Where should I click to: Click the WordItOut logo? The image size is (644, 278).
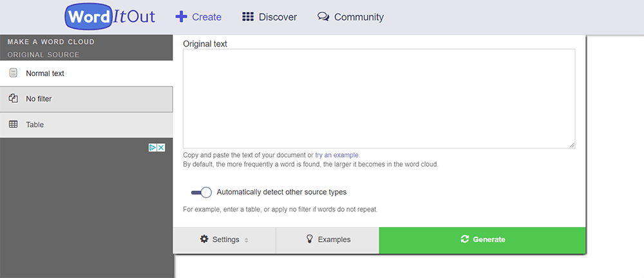pos(109,17)
